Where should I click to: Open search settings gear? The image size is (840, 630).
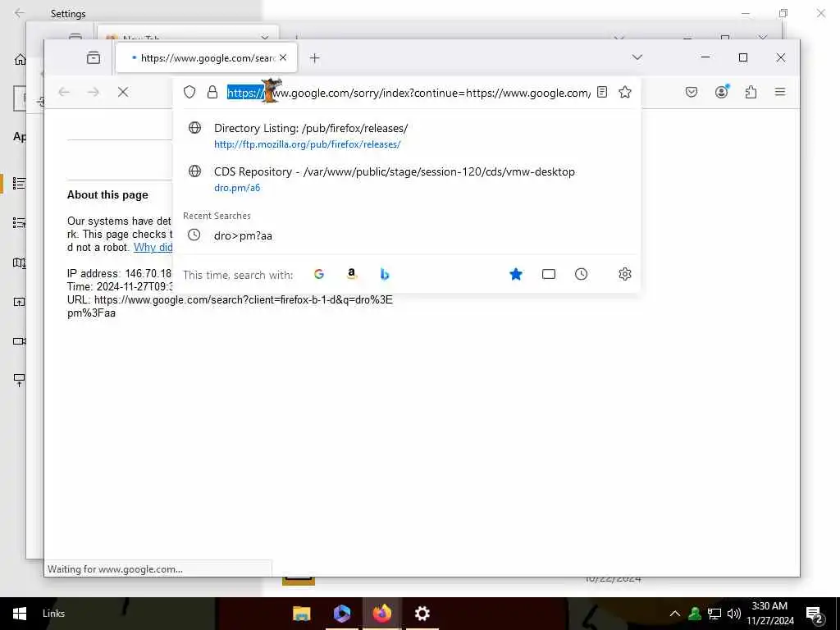pyautogui.click(x=624, y=274)
